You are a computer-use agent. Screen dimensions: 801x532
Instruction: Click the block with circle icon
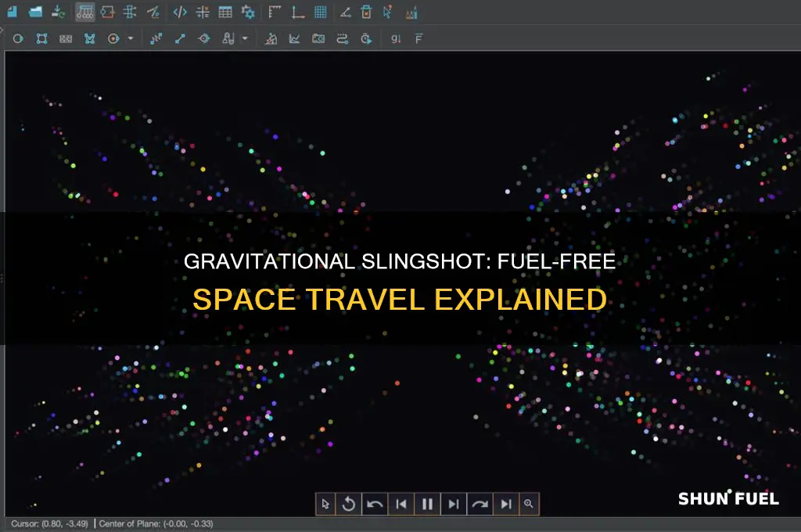click(x=107, y=12)
